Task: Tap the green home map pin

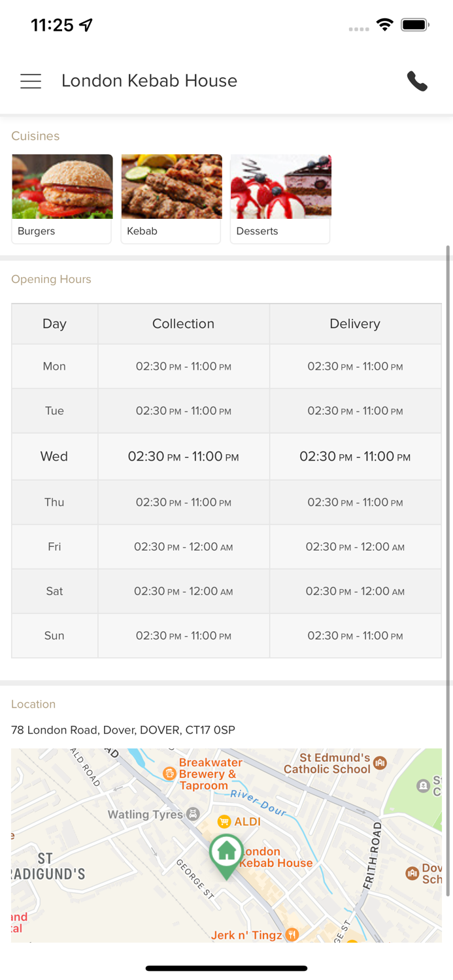Action: pos(226,853)
